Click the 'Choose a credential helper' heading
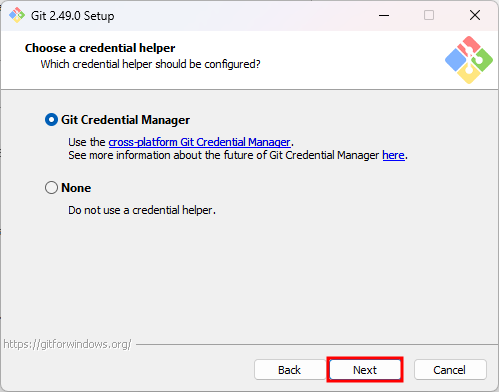499x392 pixels. 100,48
